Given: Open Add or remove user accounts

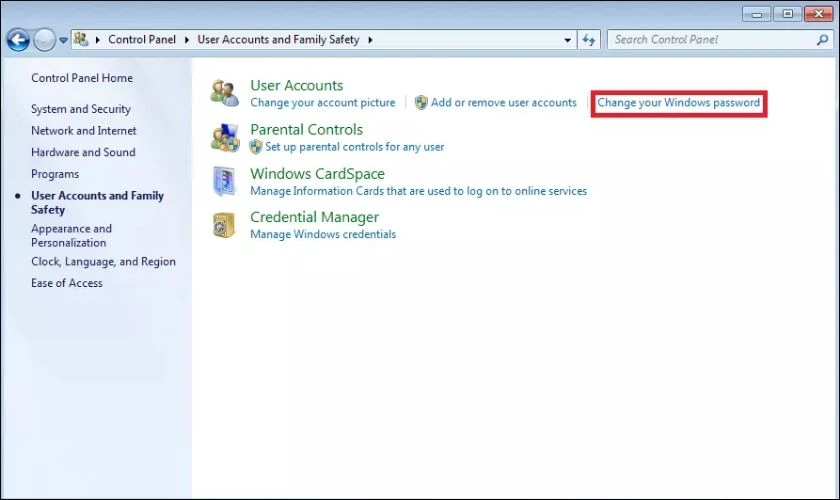Looking at the screenshot, I should (x=504, y=103).
